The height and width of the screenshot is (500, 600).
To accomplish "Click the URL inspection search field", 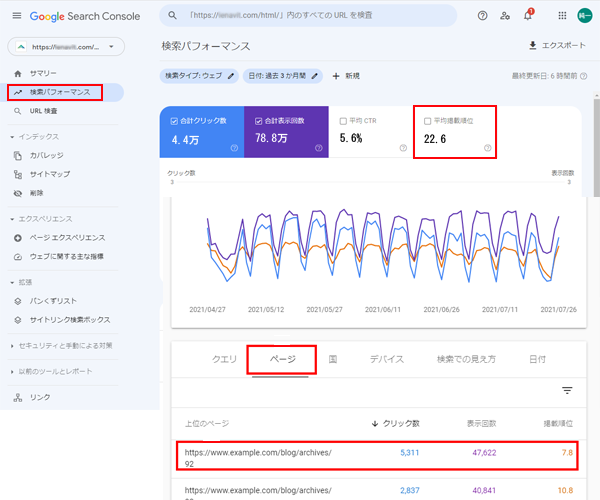I will pos(308,15).
